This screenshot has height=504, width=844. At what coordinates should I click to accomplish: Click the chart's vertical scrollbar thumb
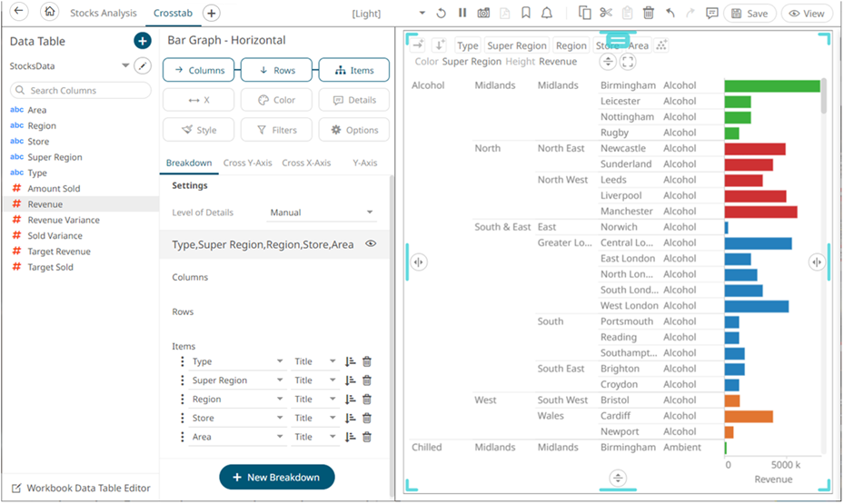click(x=823, y=95)
